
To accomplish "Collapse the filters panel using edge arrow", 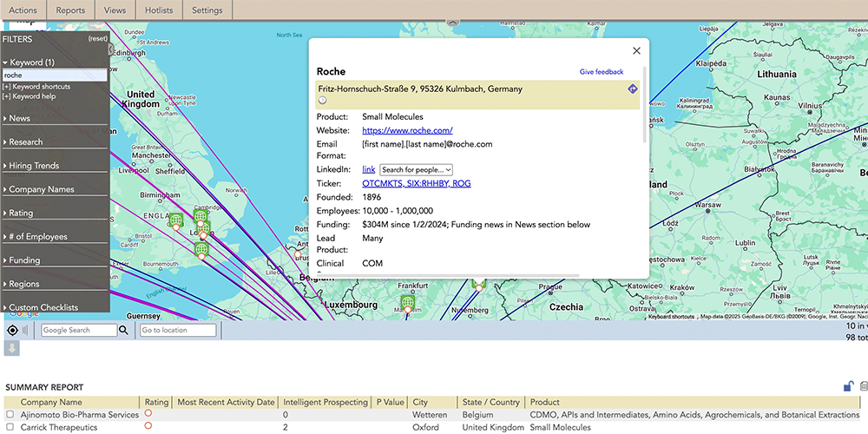I will tap(111, 49).
